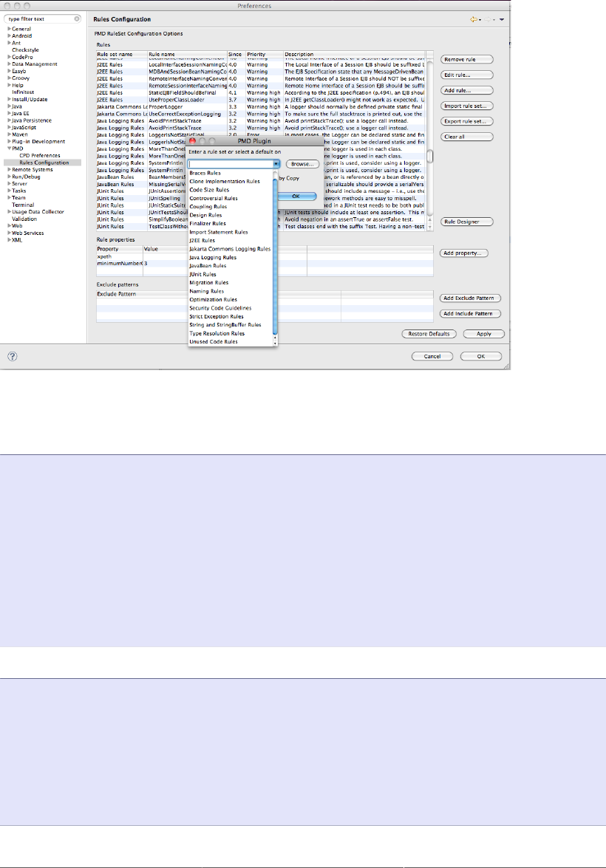Click Import rule set... button
The image size is (606, 868).
(467, 106)
